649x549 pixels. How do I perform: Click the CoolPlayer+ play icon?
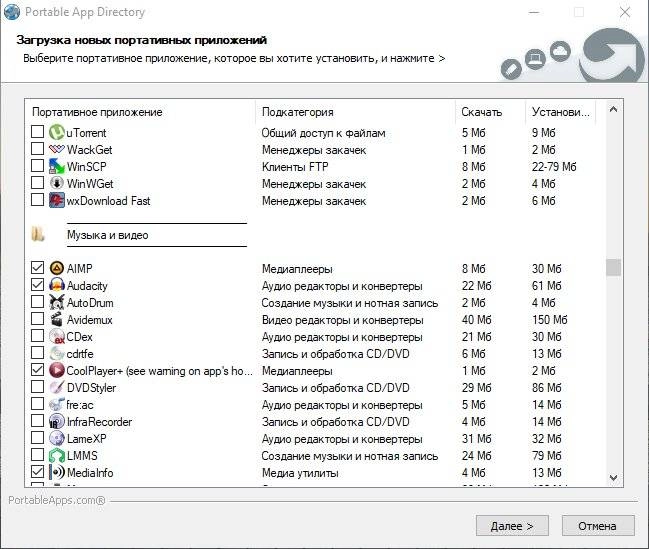point(57,370)
